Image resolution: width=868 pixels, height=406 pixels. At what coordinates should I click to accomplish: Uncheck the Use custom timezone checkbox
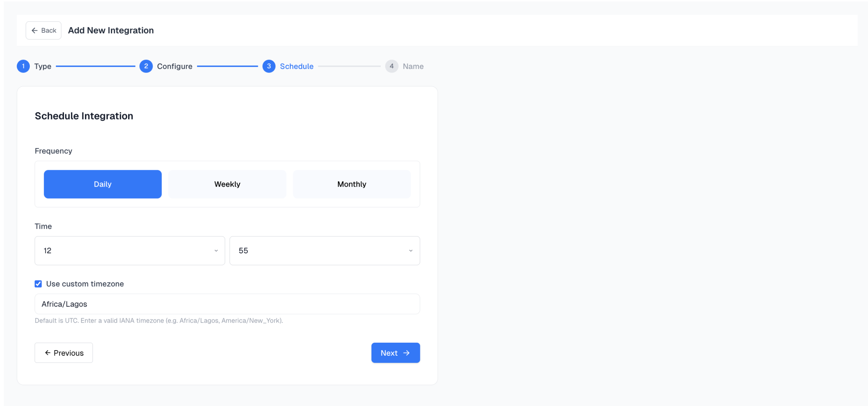click(x=38, y=284)
